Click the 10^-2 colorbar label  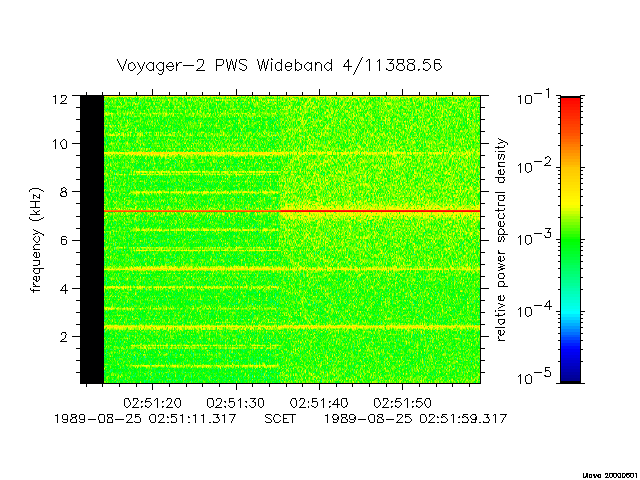(x=534, y=166)
